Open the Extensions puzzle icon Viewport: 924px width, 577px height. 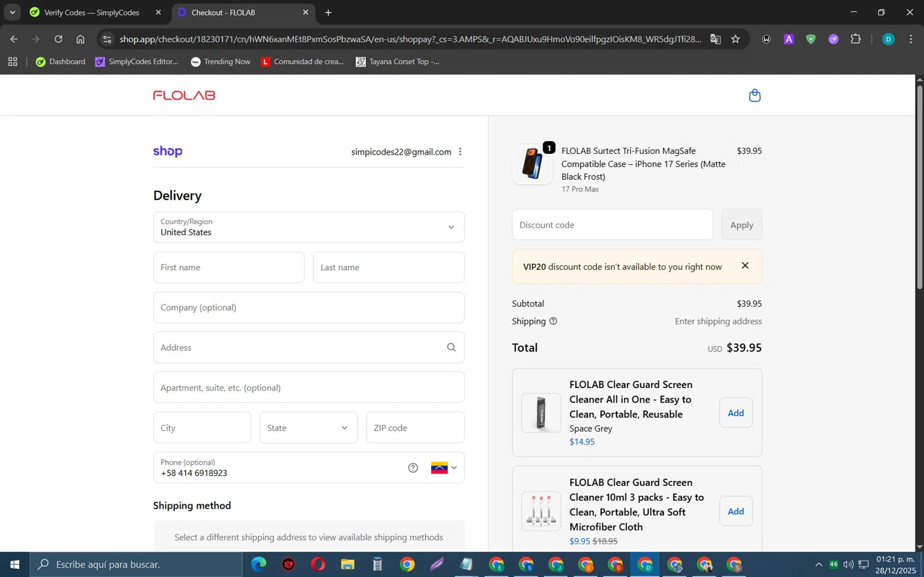(856, 39)
